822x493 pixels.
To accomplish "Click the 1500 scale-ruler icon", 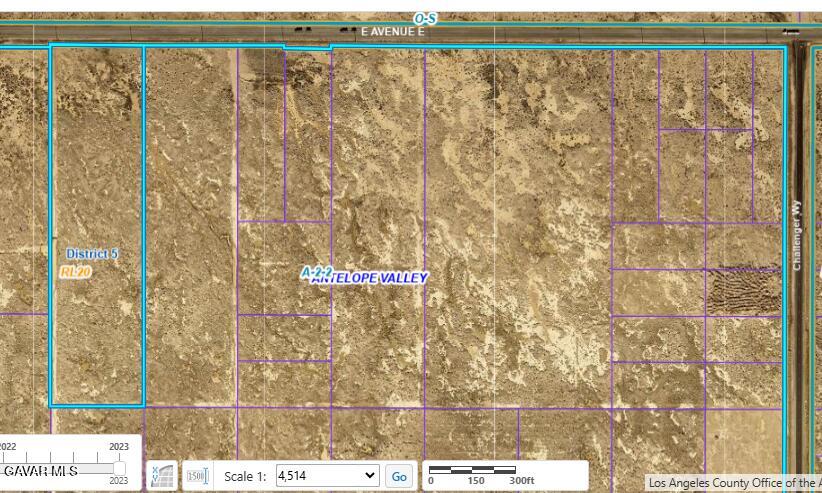I will [x=197, y=476].
